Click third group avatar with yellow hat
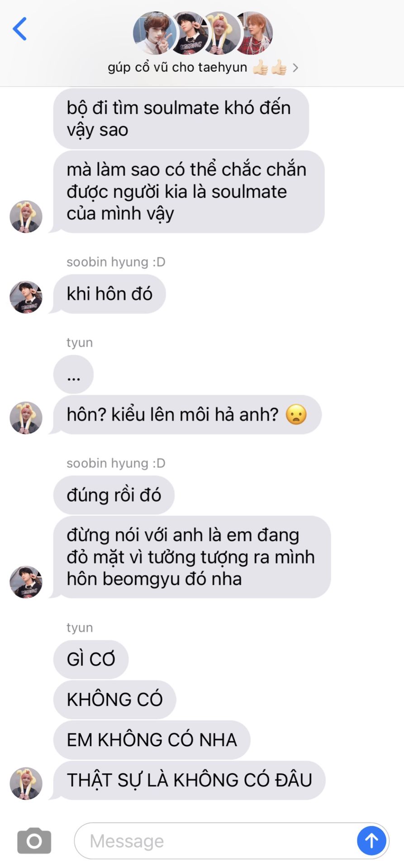 (222, 33)
